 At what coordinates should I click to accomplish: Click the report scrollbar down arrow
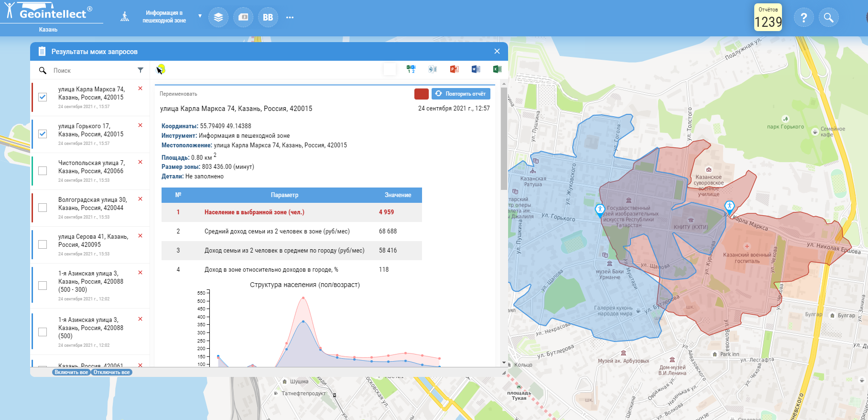coord(504,364)
